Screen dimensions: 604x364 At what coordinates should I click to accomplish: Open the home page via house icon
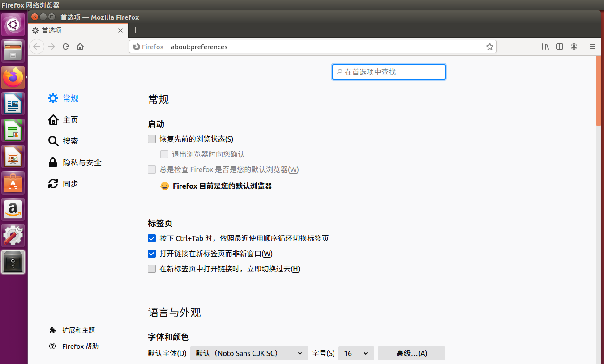pos(80,47)
